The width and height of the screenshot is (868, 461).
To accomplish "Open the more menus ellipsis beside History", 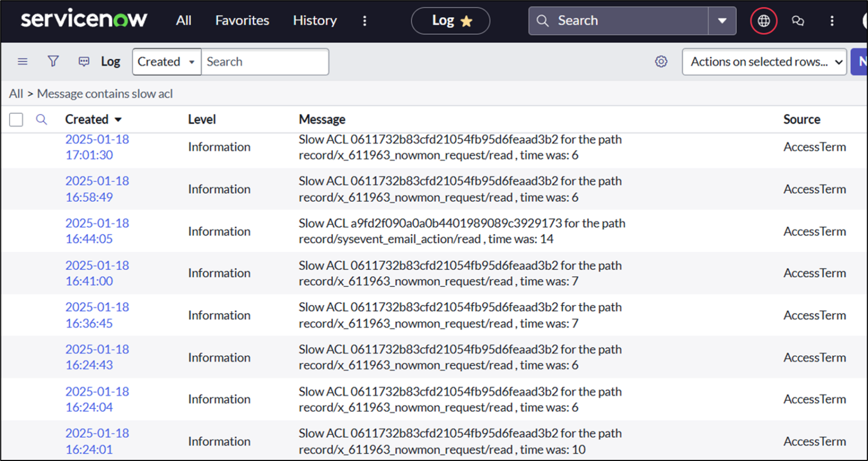I will tap(364, 21).
